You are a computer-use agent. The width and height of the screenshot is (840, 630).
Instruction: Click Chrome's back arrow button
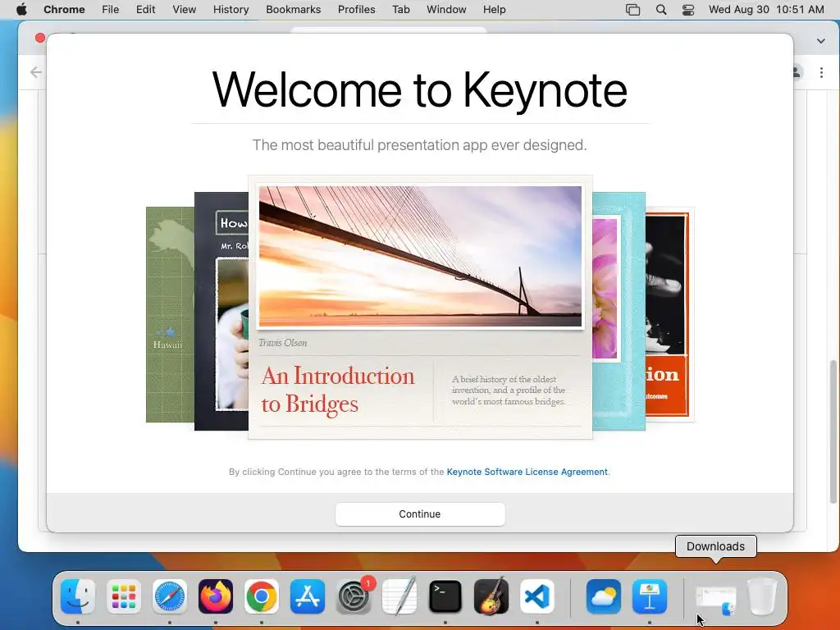pyautogui.click(x=36, y=72)
